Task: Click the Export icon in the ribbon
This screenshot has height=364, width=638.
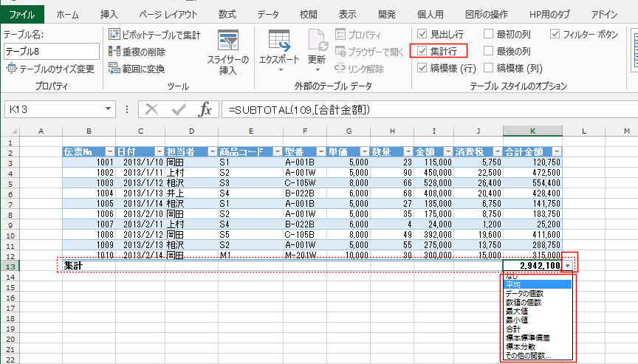Action: coord(278,41)
